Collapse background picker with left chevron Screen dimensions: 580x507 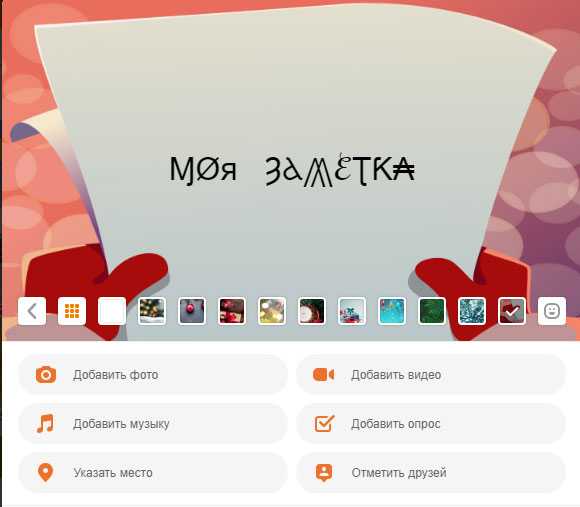pos(32,311)
